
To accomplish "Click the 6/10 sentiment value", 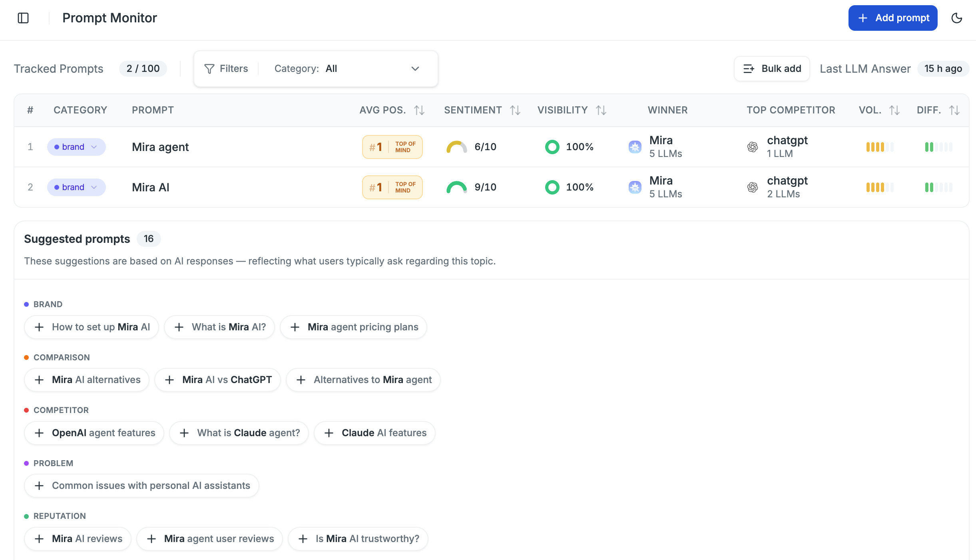I will (486, 147).
